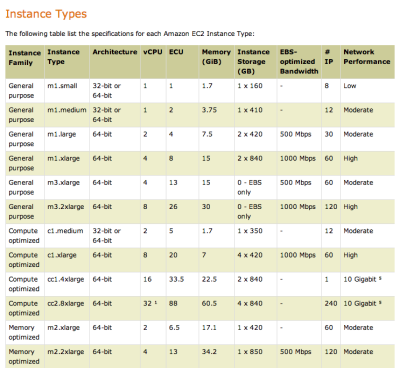This screenshot has width=400, height=368.
Task: Click the 1 x 420 storage value
Action: (x=250, y=328)
